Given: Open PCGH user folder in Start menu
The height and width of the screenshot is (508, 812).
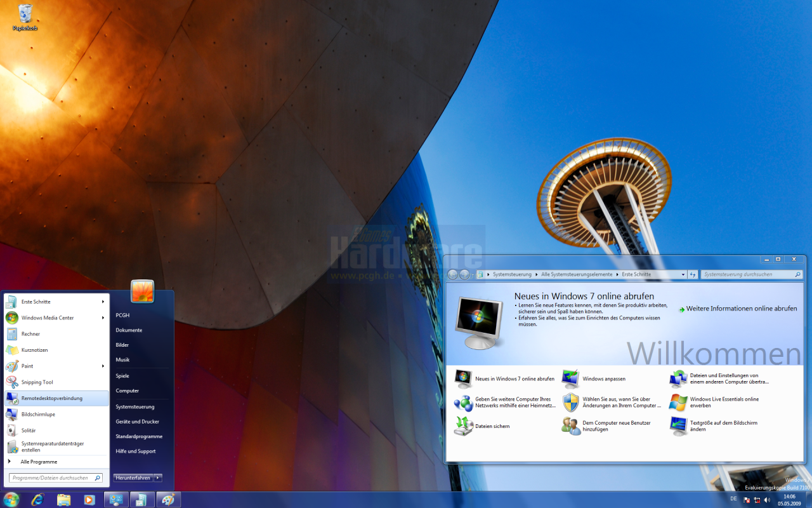Looking at the screenshot, I should pos(122,315).
